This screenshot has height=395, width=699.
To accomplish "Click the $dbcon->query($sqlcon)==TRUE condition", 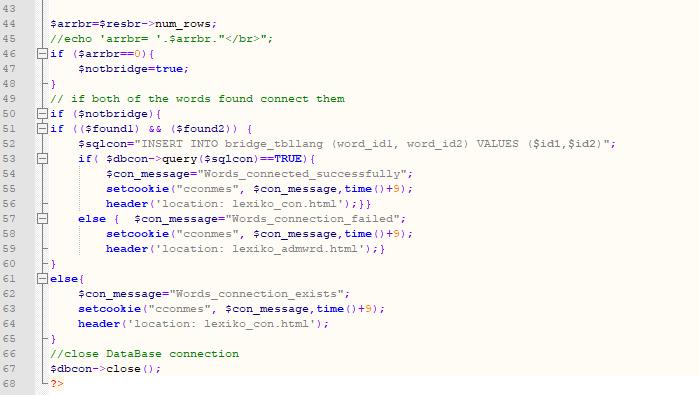I will pos(204,159).
